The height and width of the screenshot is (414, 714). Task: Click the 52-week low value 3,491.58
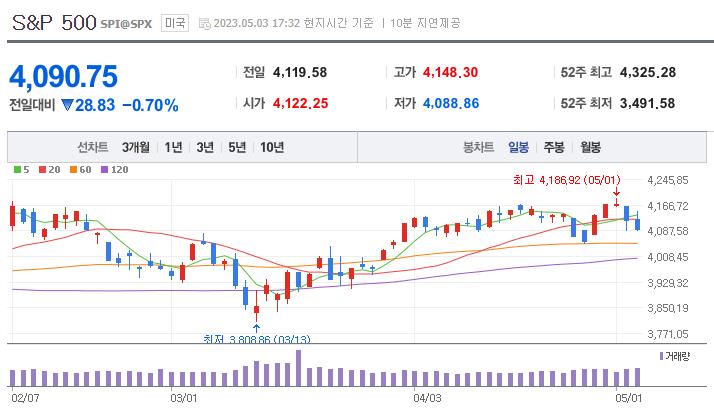647,103
